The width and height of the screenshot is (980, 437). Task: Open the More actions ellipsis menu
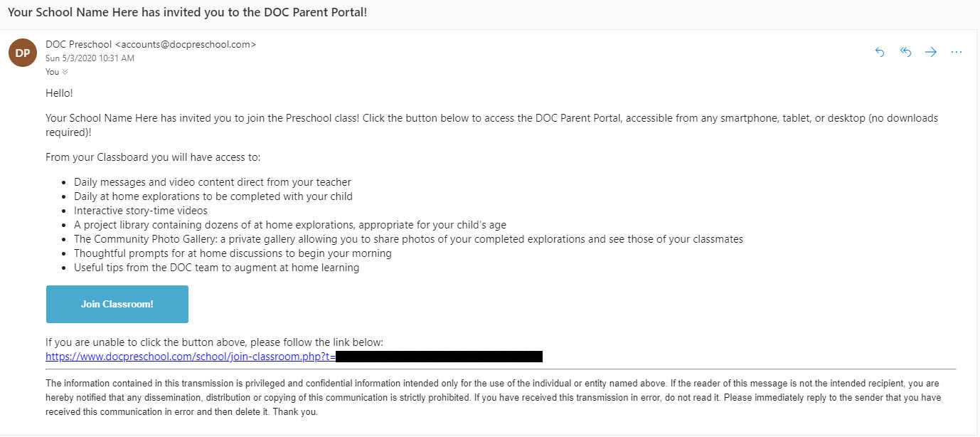(x=956, y=52)
